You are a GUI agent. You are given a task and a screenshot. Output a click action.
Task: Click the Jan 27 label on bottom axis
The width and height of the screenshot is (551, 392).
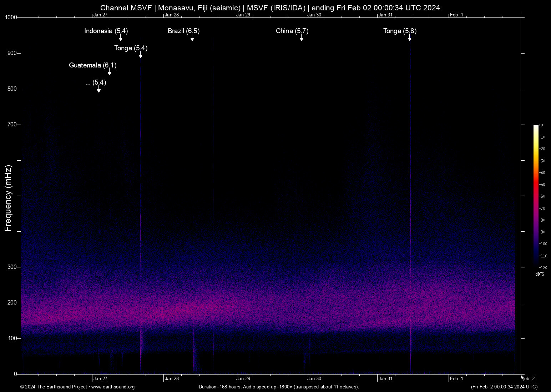100,379
